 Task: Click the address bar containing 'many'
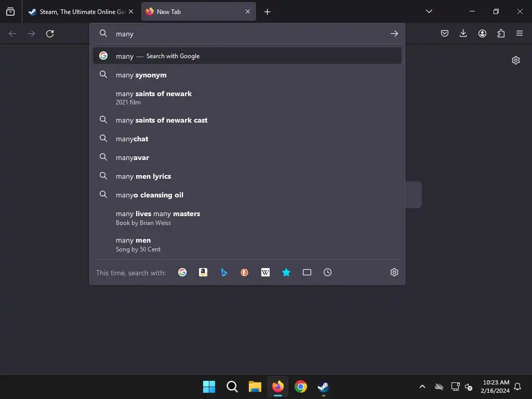(x=247, y=34)
